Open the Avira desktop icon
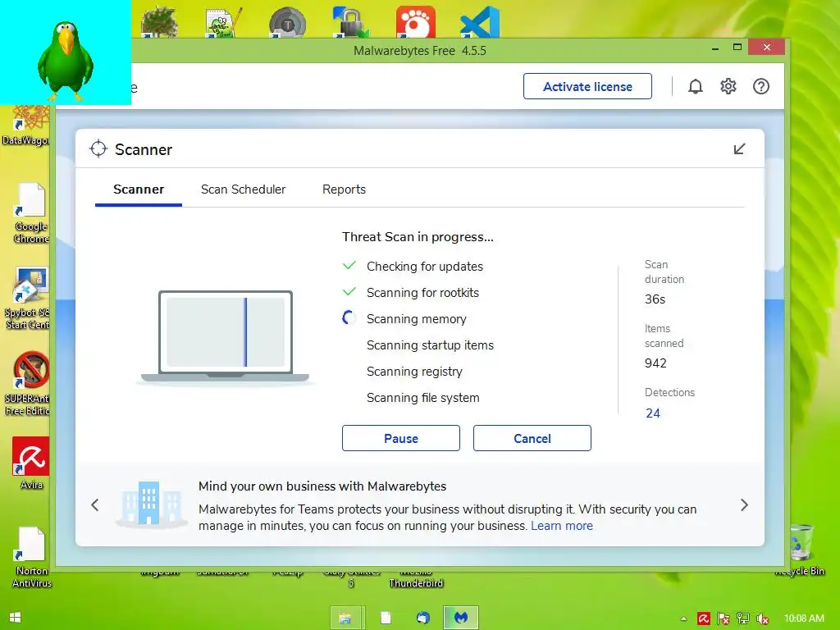This screenshot has height=630, width=840. (x=31, y=463)
